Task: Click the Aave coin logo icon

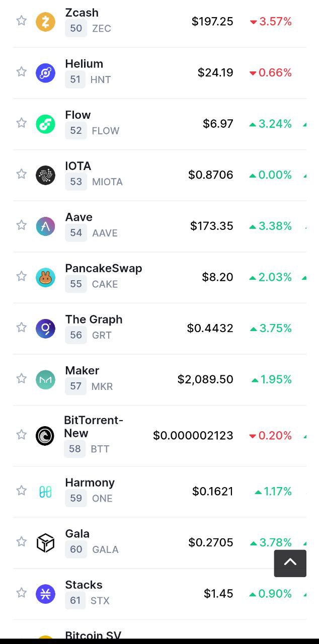Action: 45,226
